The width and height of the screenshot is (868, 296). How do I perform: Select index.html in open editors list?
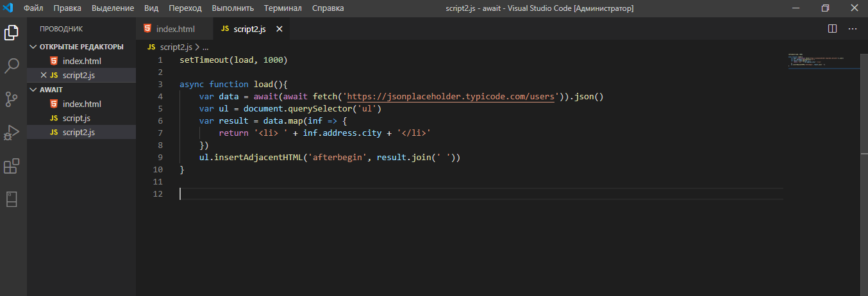click(81, 61)
